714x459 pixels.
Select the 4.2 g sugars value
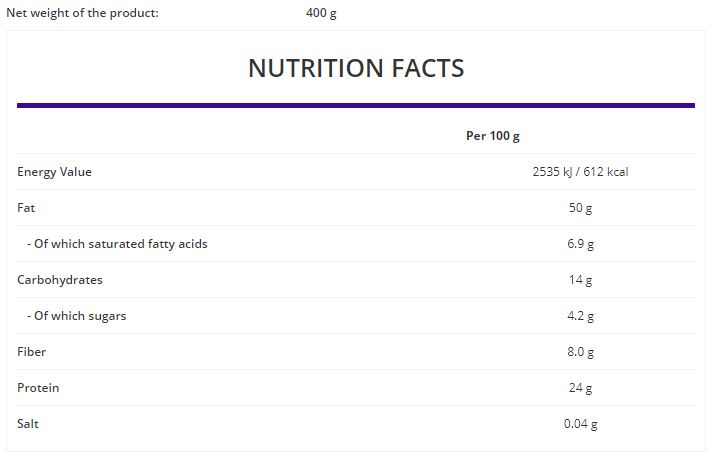pyautogui.click(x=580, y=316)
